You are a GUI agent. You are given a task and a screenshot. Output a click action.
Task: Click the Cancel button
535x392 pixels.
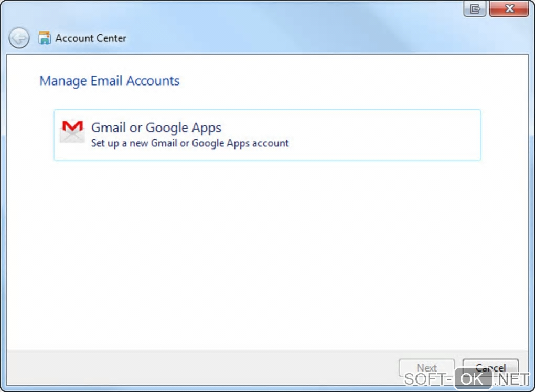[x=490, y=368]
